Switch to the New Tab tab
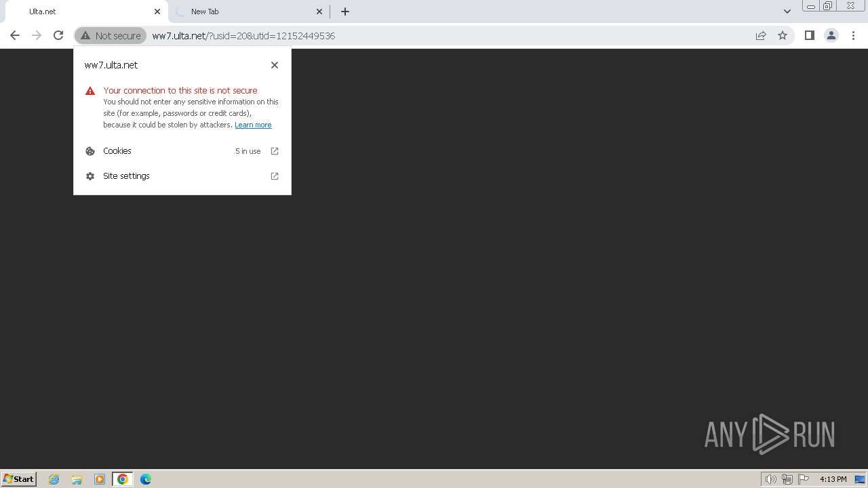Image resolution: width=868 pixels, height=488 pixels. (x=248, y=12)
